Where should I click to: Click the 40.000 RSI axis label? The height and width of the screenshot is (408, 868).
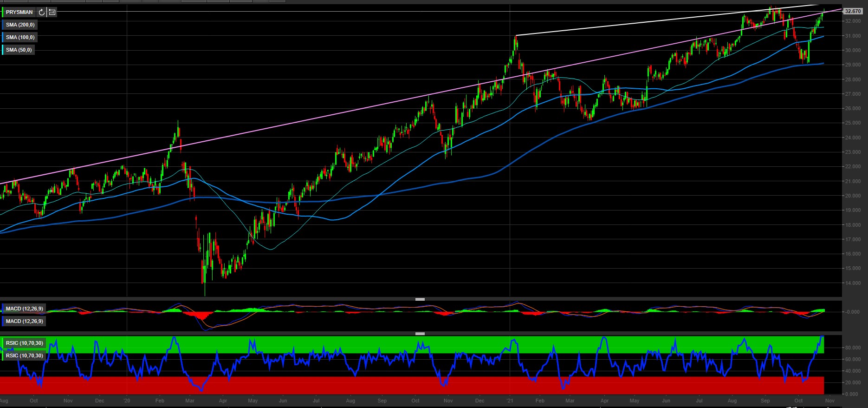853,371
